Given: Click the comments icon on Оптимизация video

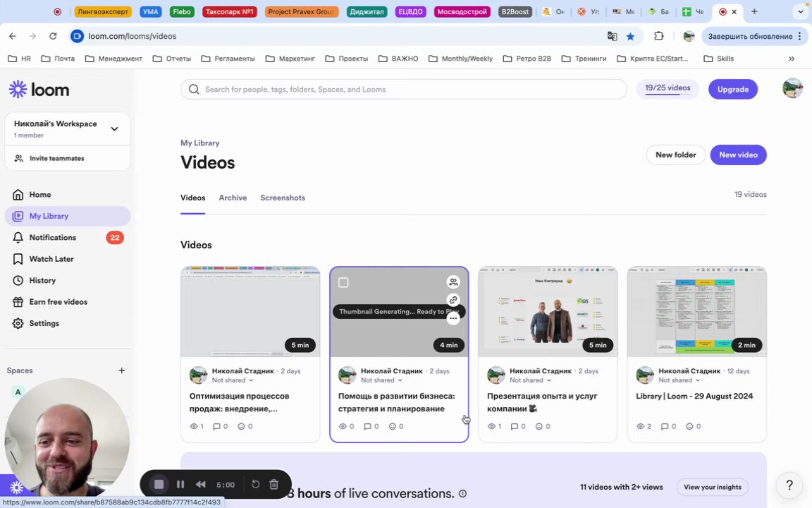Looking at the screenshot, I should coord(216,427).
